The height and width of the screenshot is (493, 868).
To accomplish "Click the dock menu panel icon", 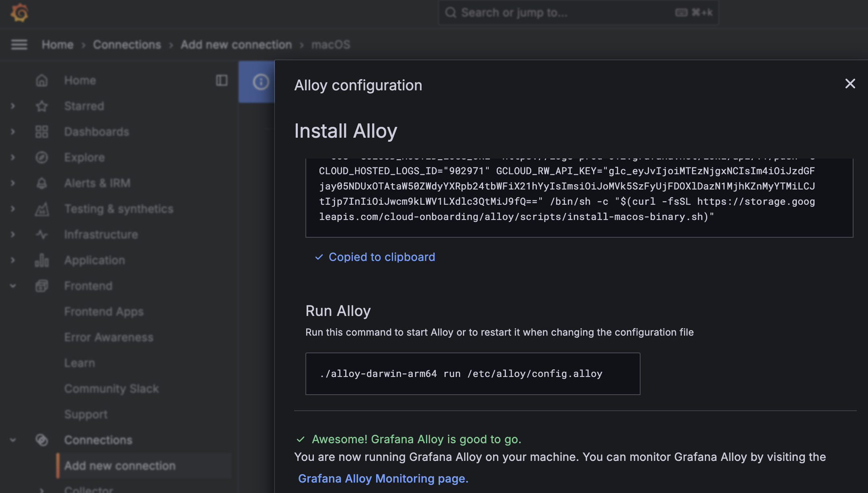I will [x=222, y=80].
